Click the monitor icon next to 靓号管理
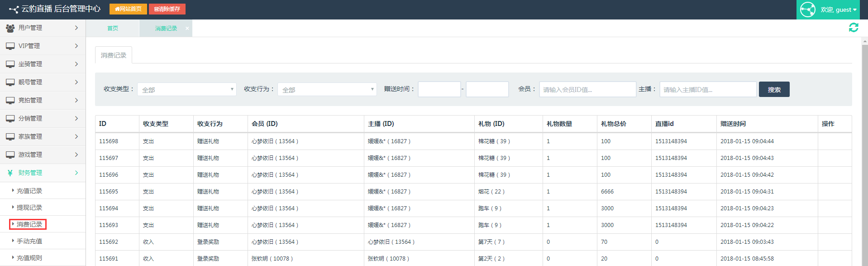 tap(10, 82)
